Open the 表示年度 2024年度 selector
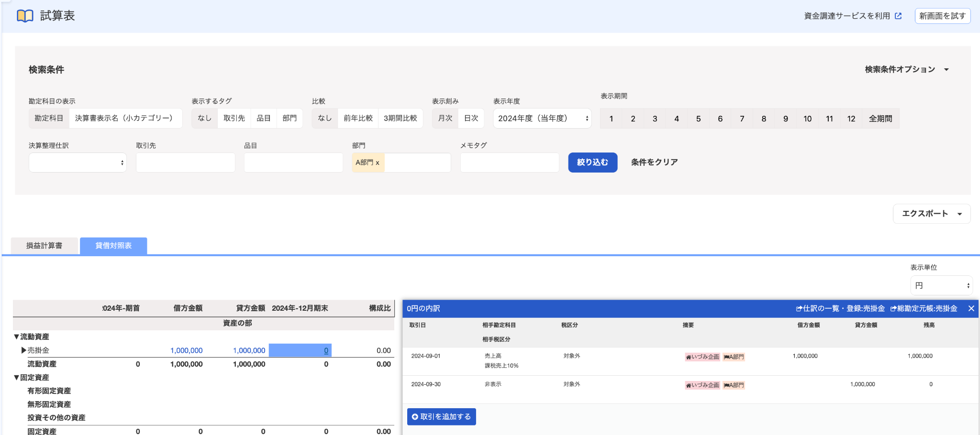980x435 pixels. coord(542,119)
